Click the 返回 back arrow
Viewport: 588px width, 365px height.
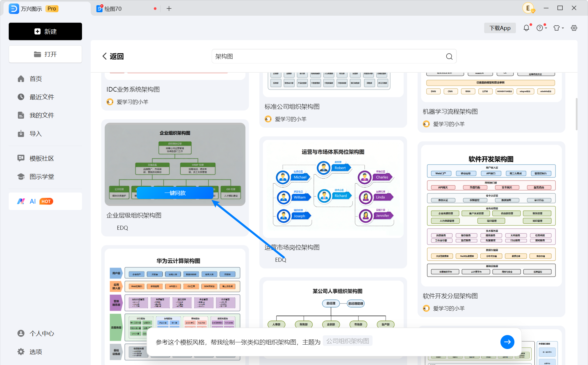(x=113, y=56)
